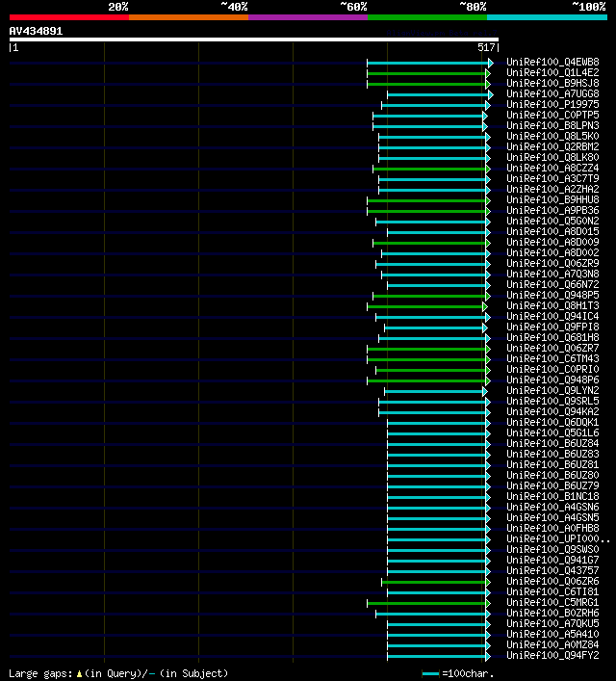Click the white AV434891 query sequence bar
616x681 pixels.
(253, 39)
